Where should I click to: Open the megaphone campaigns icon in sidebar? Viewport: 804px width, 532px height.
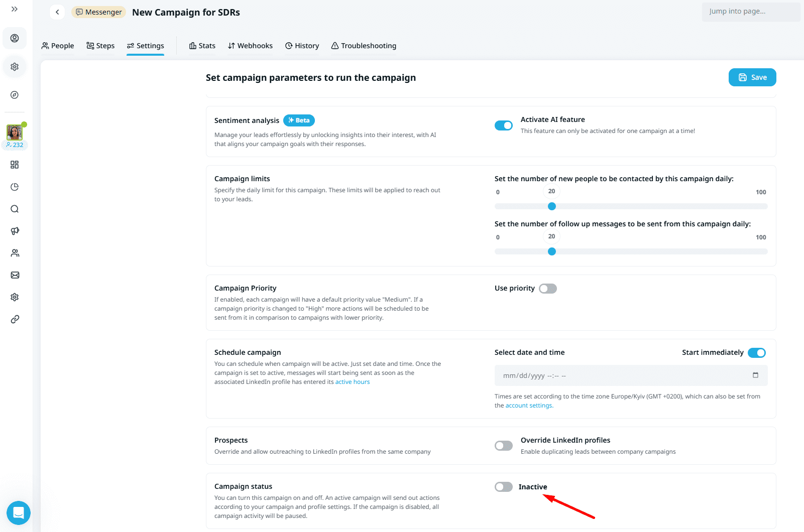[15, 231]
